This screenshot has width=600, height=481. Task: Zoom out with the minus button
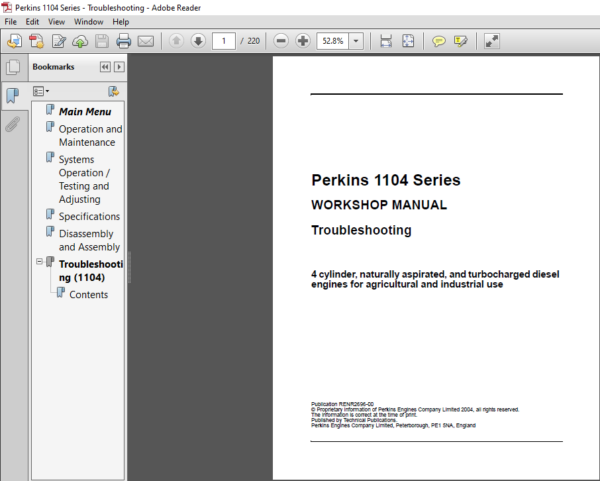(x=281, y=41)
